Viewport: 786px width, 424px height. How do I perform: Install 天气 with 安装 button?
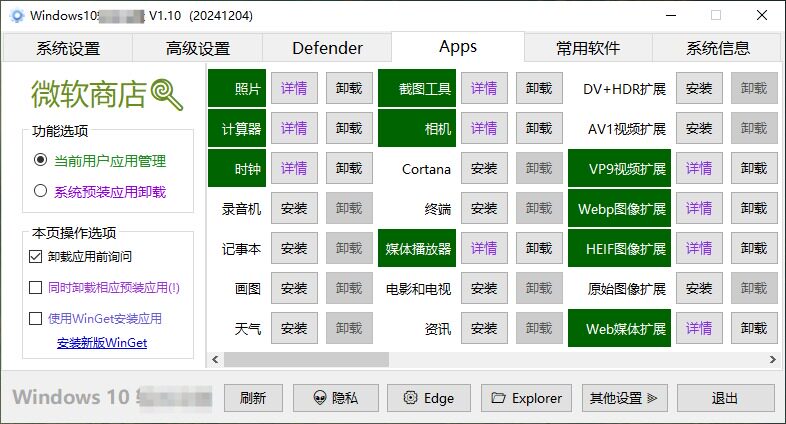click(x=294, y=328)
